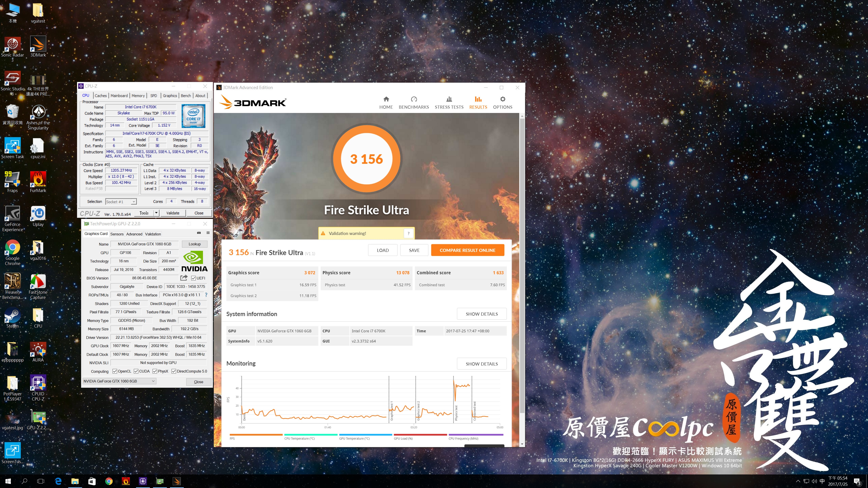Toggle the OpenCL checkbox

pyautogui.click(x=115, y=371)
